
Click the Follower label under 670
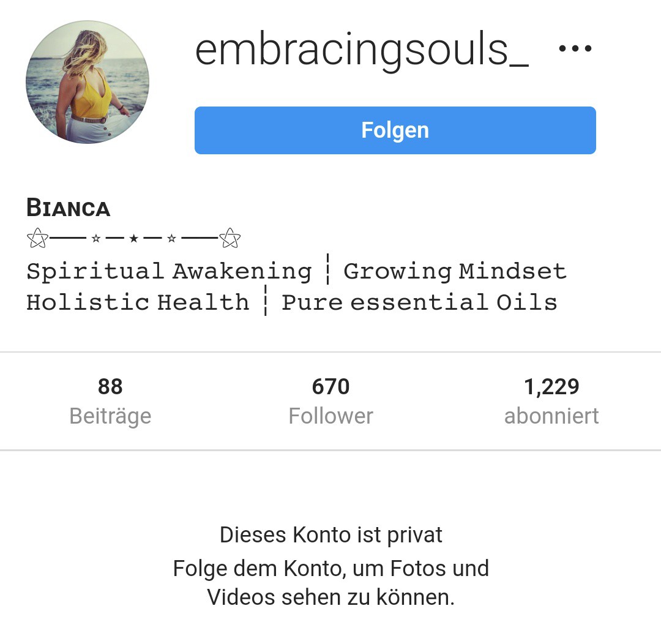pyautogui.click(x=330, y=416)
